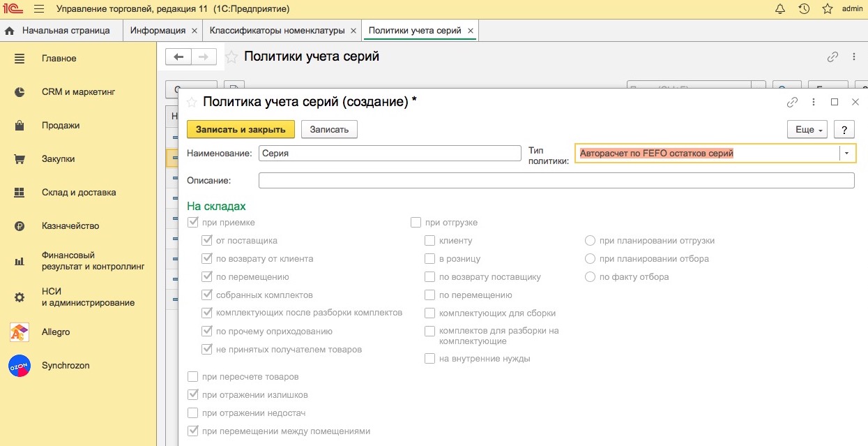Copy link icon in dialog header
This screenshot has width=868, height=446.
792,102
